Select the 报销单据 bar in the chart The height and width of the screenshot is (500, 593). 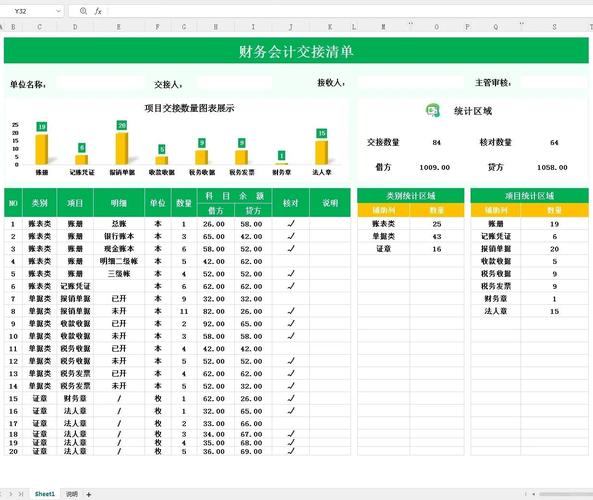click(122, 149)
